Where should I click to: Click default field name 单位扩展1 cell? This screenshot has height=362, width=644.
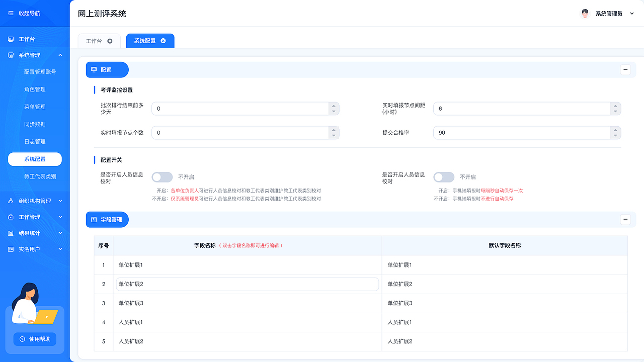pyautogui.click(x=505, y=265)
